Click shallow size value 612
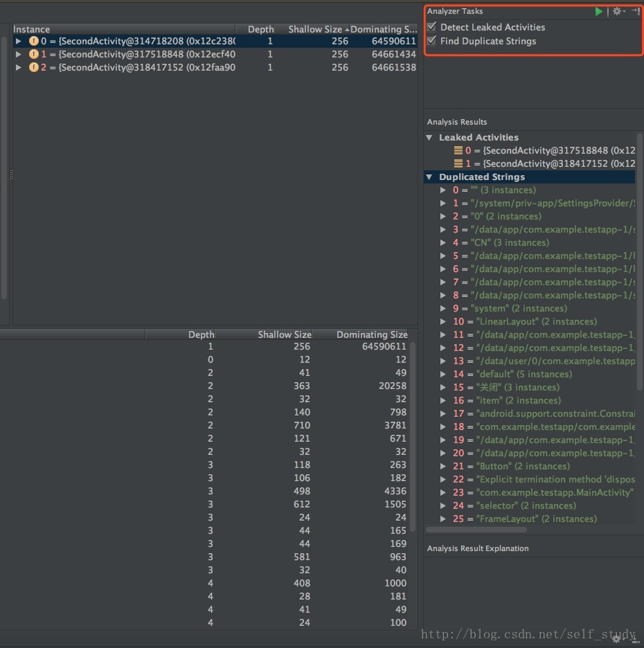 pos(302,504)
